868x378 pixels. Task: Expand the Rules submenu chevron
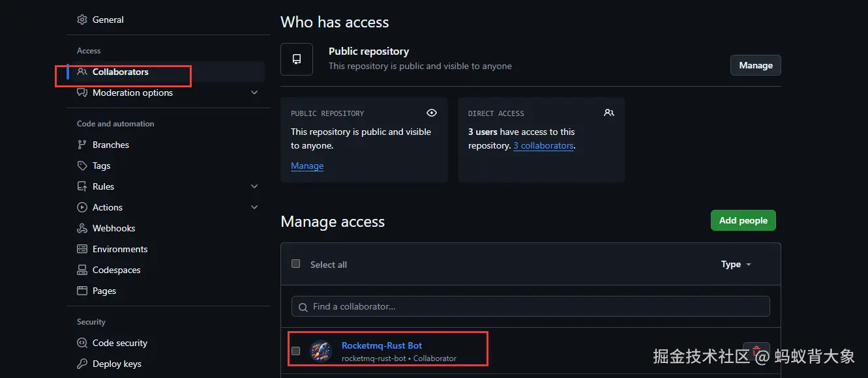click(254, 186)
